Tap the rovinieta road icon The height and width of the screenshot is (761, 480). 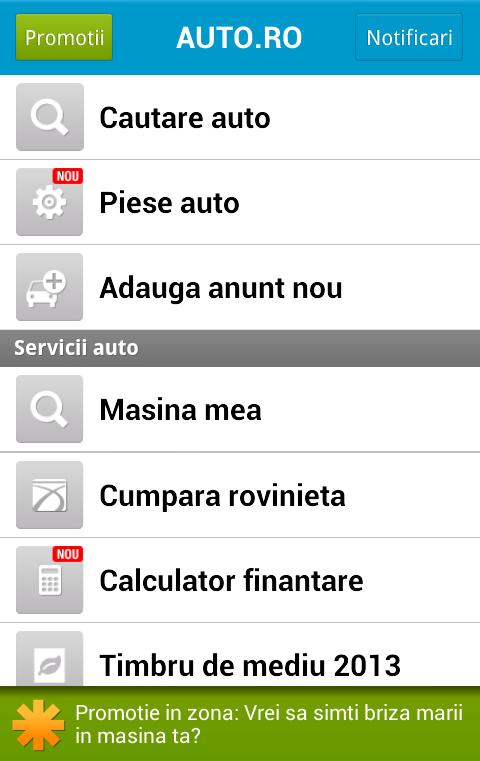50,495
